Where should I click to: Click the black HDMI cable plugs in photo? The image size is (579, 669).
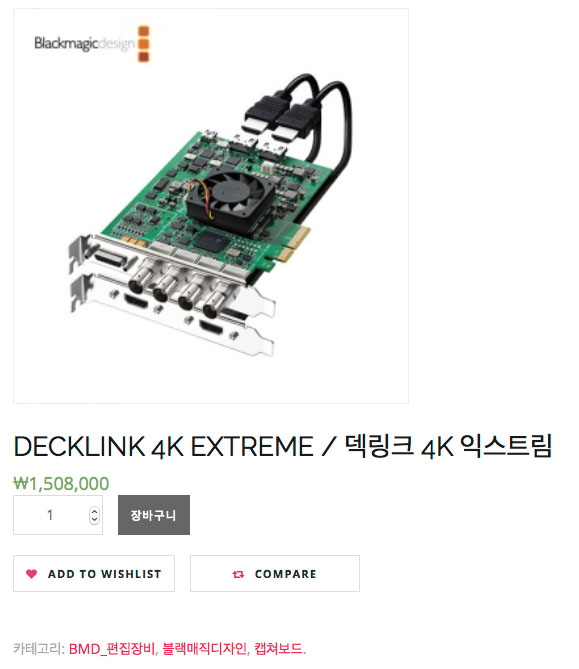[279, 119]
